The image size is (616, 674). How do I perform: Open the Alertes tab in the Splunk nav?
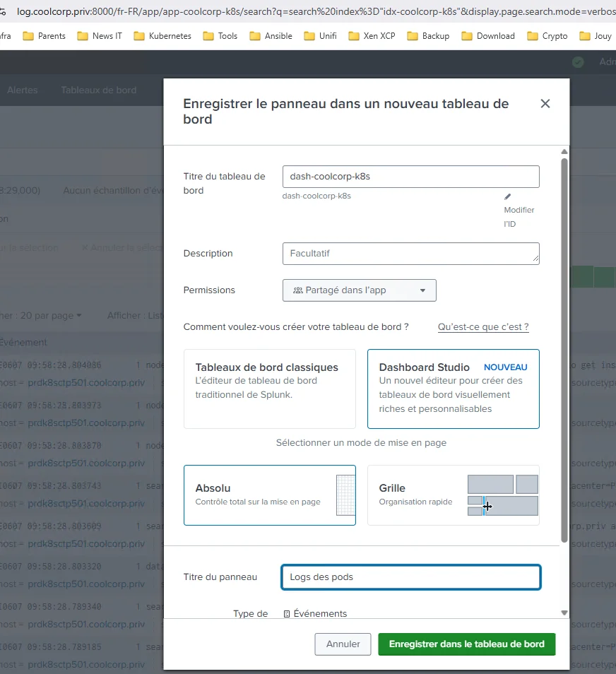[23, 90]
